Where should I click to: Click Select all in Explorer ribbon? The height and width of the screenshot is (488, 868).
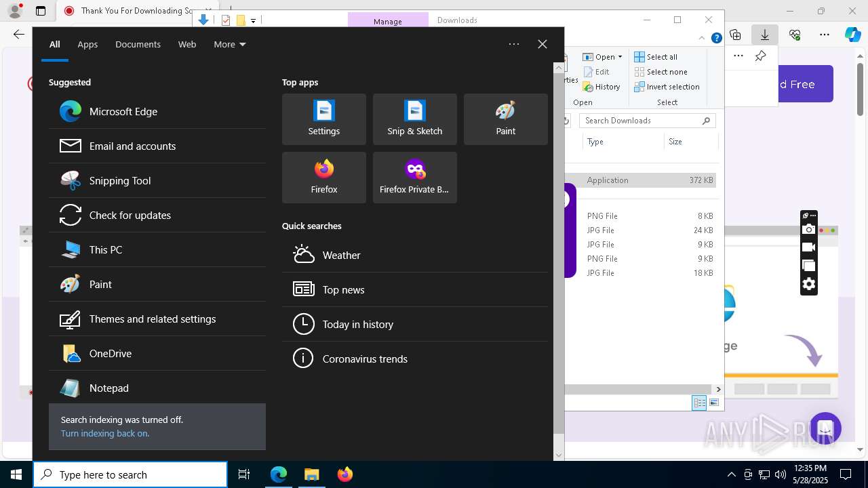point(656,57)
